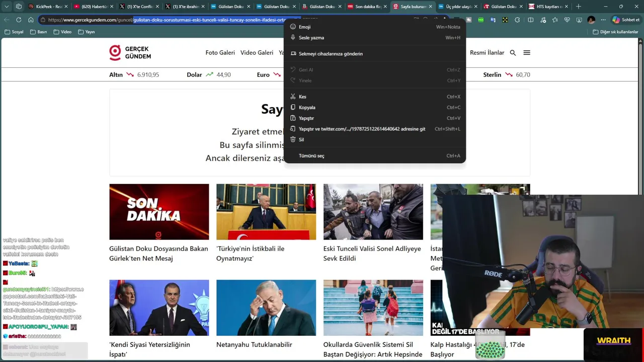Image resolution: width=644 pixels, height=362 pixels.
Task: Choose Yapıştır ve twitter.com adresine git
Action: point(375,129)
